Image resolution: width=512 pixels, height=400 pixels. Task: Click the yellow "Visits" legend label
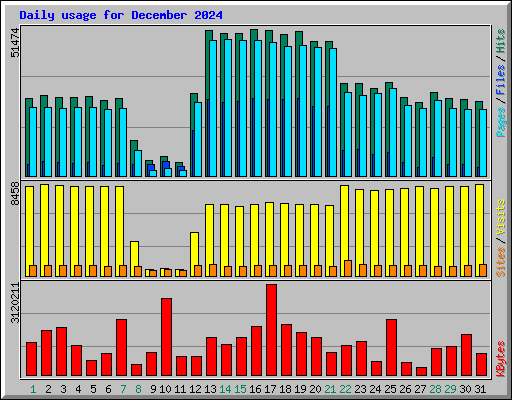pos(500,218)
